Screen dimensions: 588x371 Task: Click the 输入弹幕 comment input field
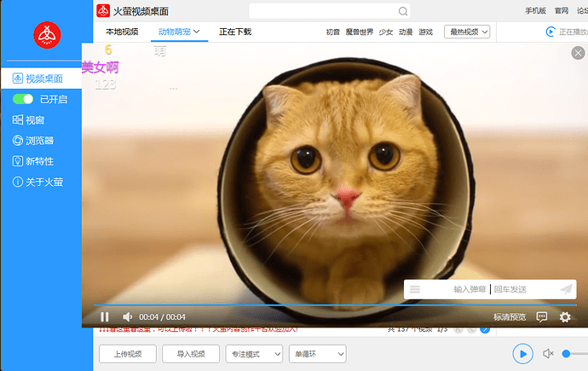click(x=490, y=289)
